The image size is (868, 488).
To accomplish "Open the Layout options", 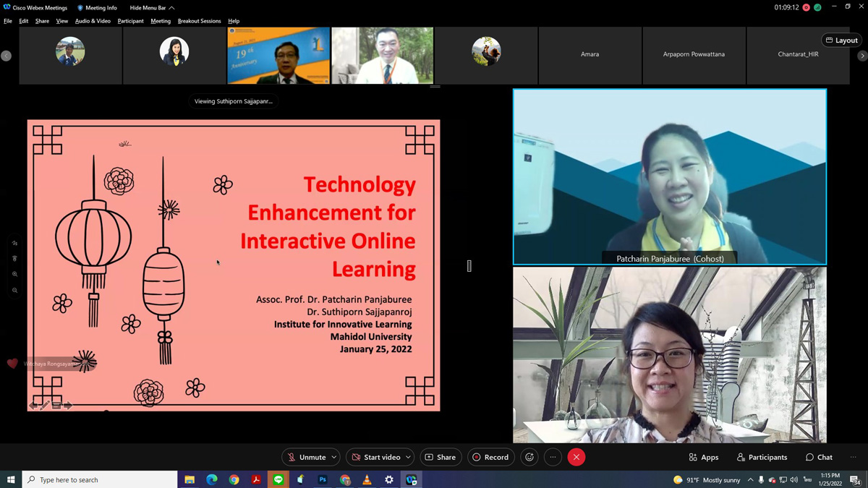I will click(x=842, y=40).
